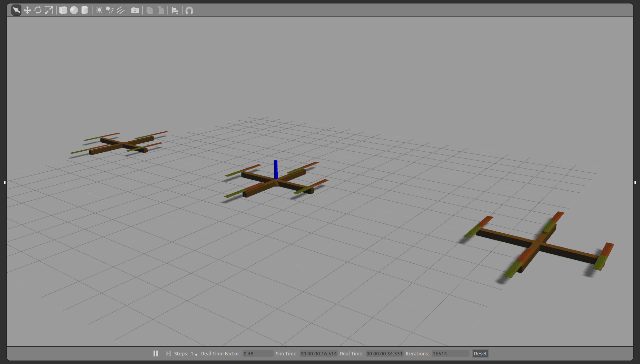640x364 pixels.
Task: Select the blue axis on center quadrotor
Action: 276,170
